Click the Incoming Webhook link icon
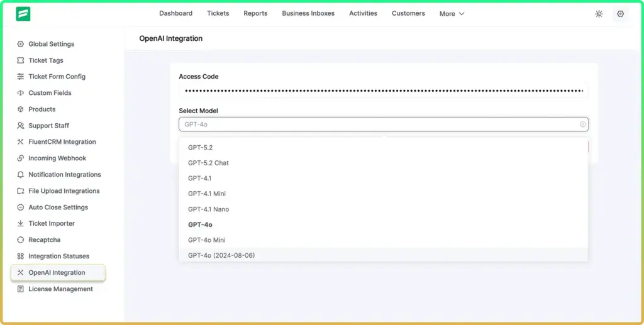644x325 pixels. point(20,158)
